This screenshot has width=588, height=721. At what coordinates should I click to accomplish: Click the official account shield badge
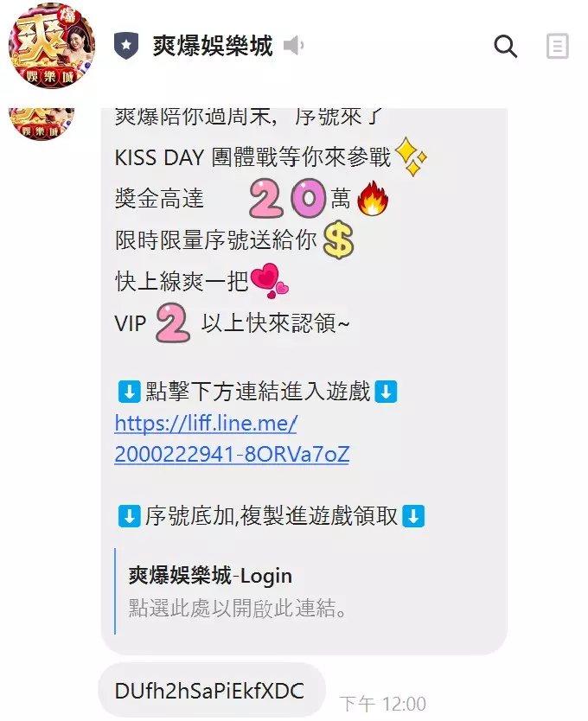tap(126, 46)
